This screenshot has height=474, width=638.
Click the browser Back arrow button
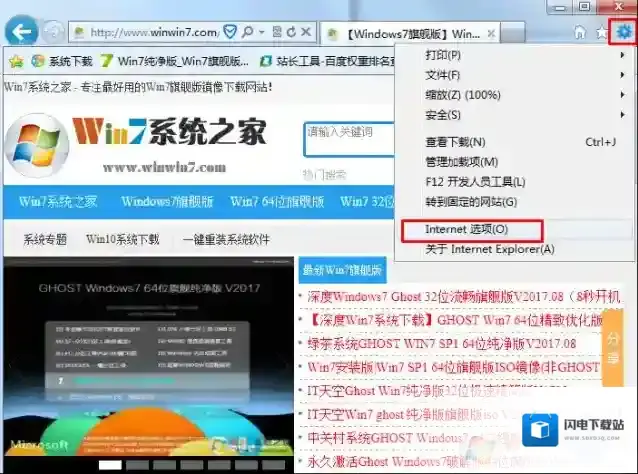coord(21,32)
